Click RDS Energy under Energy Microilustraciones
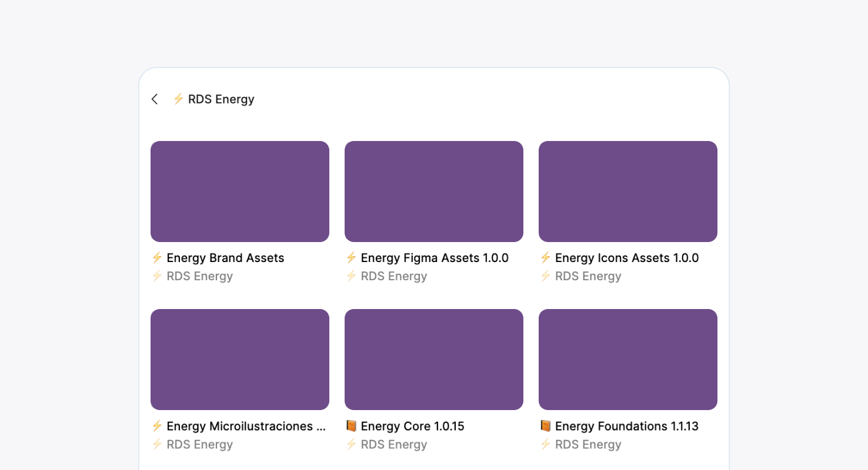Image resolution: width=868 pixels, height=470 pixels. tap(200, 444)
